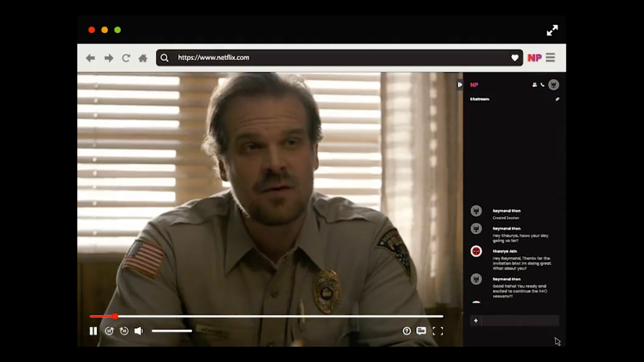This screenshot has width=644, height=362.
Task: Open the help question mark icon
Action: point(407,331)
